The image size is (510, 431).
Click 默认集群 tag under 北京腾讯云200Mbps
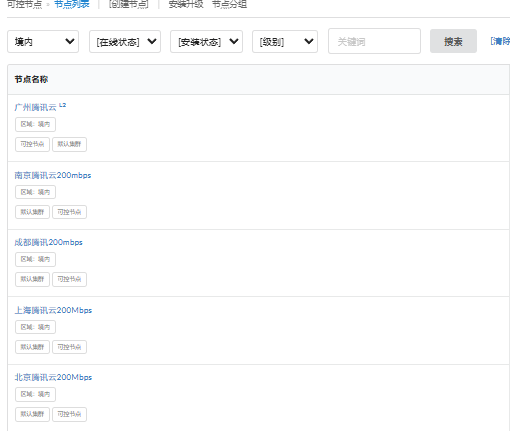(32, 414)
